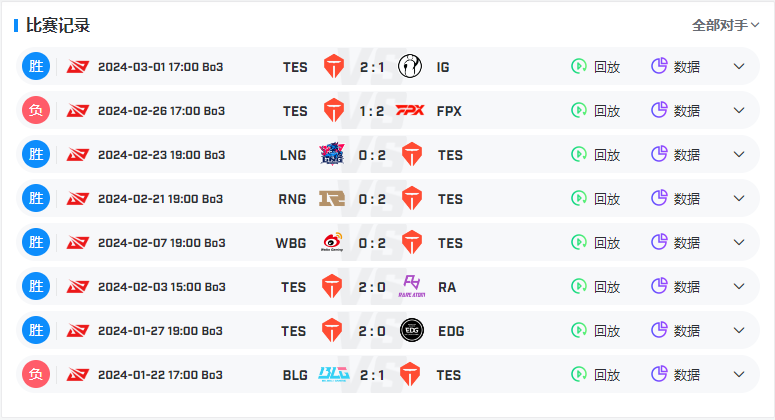Expand the RNG vs TES match row
Viewport: 775px width, 420px height.
(x=739, y=198)
